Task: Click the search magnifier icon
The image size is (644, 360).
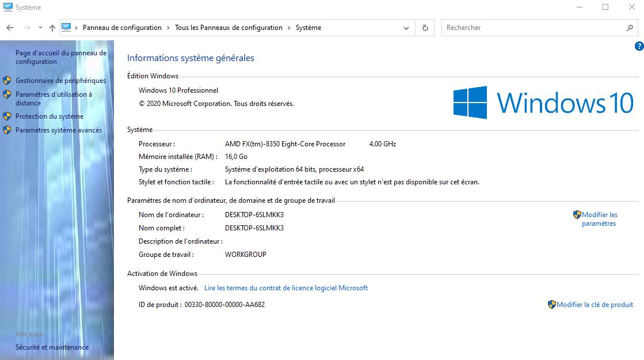Action: [x=630, y=28]
